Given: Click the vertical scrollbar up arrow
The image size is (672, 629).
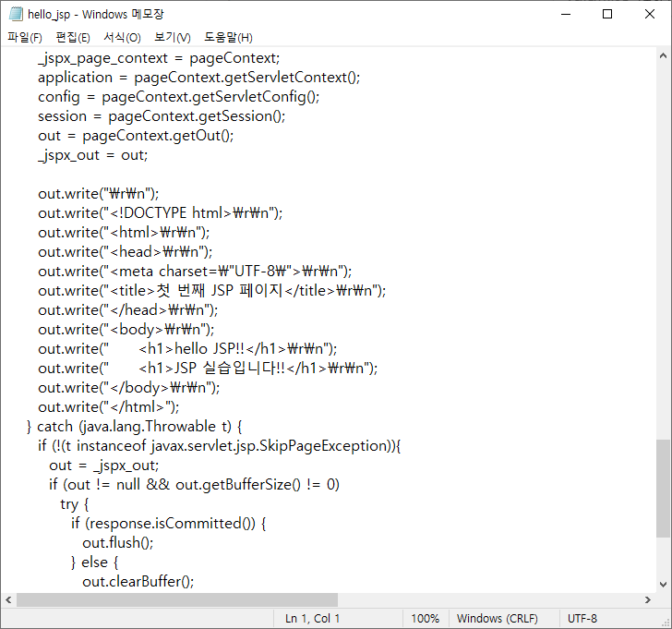Looking at the screenshot, I should coord(663,55).
